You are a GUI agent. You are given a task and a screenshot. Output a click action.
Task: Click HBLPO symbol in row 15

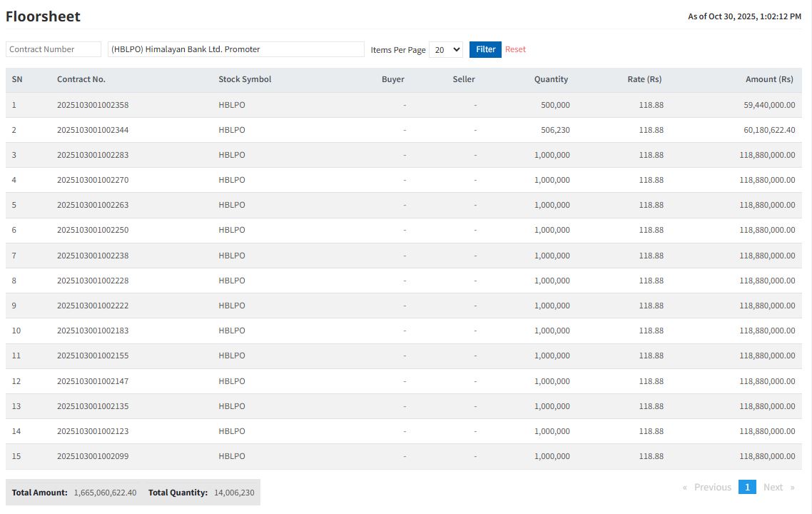tap(232, 456)
